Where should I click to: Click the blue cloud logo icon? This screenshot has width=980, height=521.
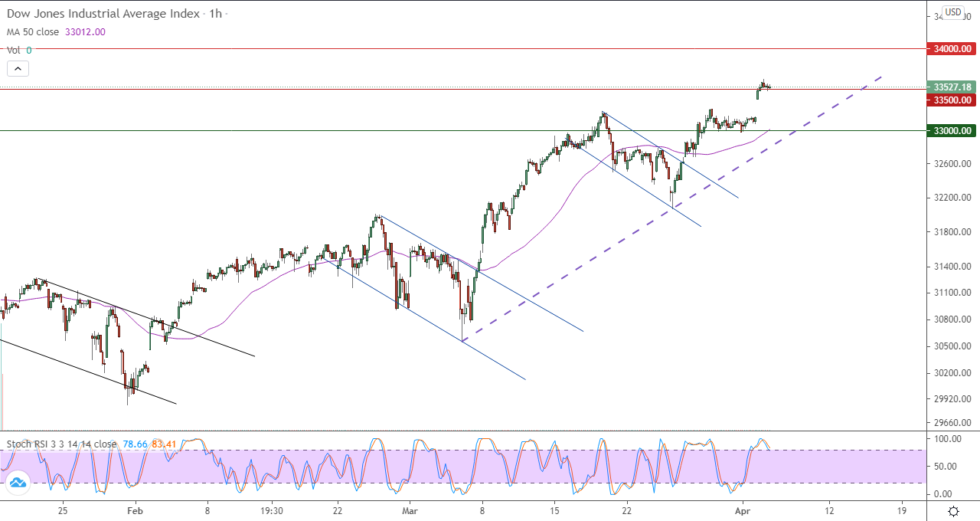pos(18,482)
